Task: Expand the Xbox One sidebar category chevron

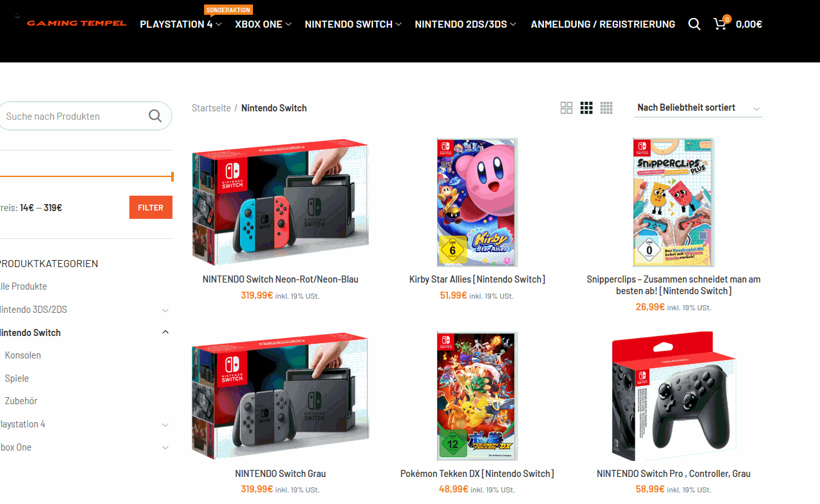Action: point(165,447)
